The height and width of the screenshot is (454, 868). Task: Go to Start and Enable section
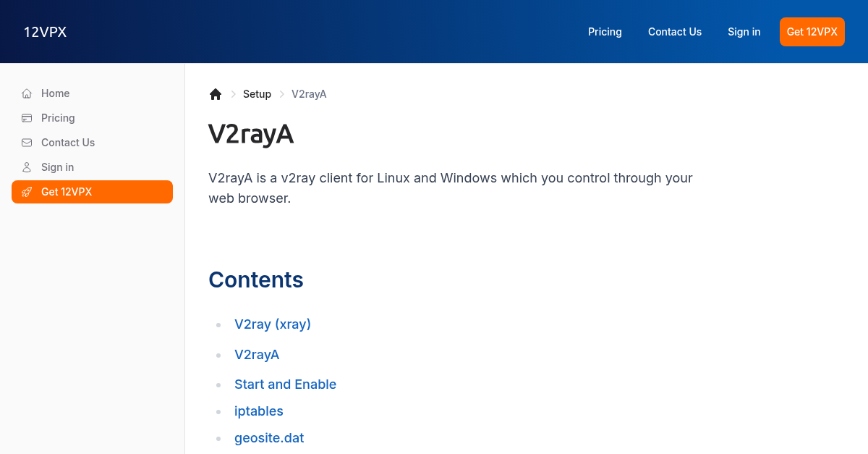[x=285, y=384]
